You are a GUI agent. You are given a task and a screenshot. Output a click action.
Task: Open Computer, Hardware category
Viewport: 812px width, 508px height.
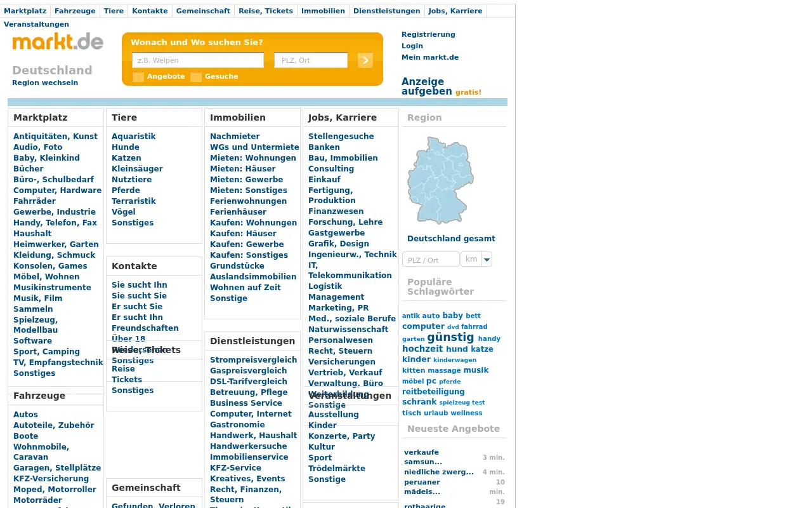point(57,190)
